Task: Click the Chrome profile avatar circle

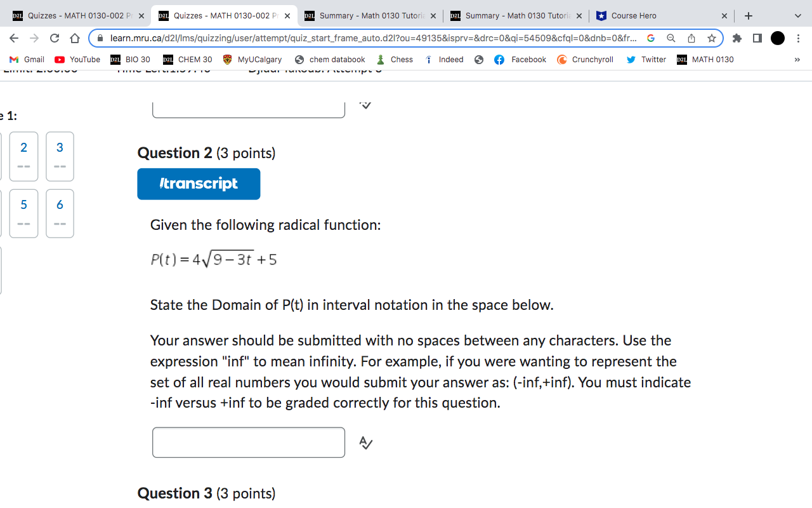Action: pyautogui.click(x=777, y=38)
